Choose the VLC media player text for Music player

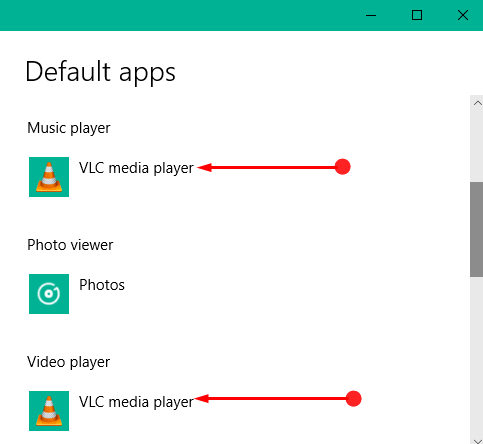[136, 168]
